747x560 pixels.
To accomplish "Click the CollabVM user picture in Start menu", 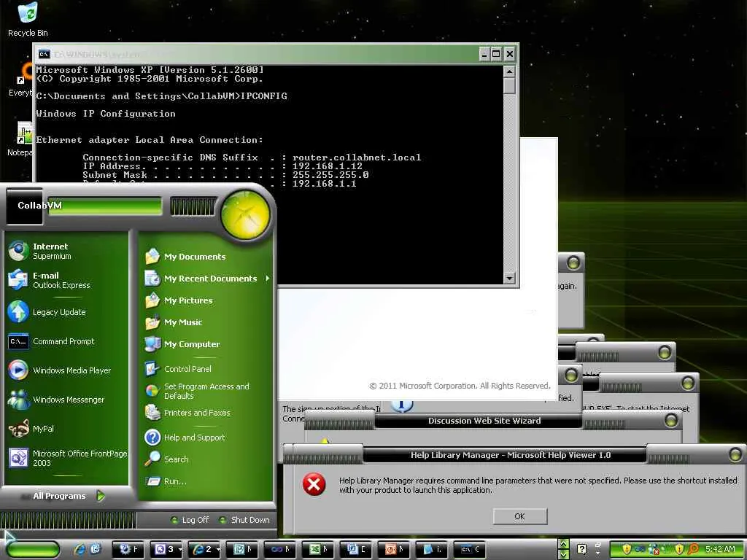I will point(24,206).
